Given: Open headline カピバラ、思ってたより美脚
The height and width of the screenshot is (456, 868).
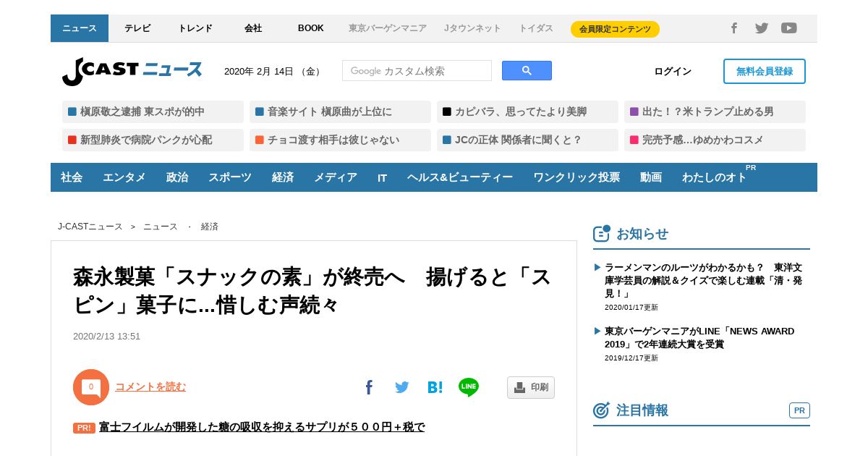Looking at the screenshot, I should 527,111.
